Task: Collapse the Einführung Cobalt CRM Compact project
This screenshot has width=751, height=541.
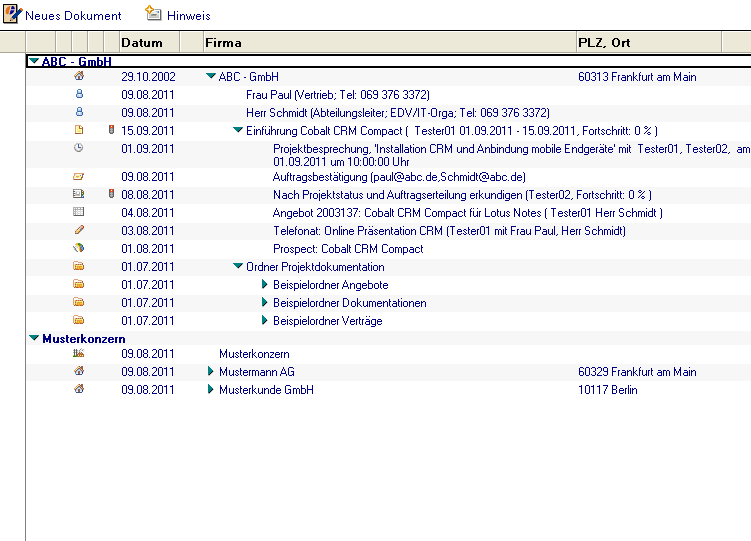Action: (x=238, y=131)
